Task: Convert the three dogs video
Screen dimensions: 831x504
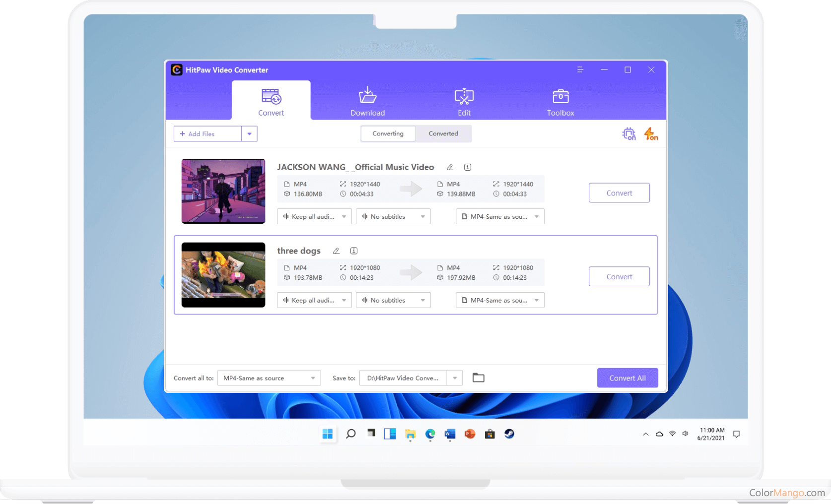Action: pos(619,277)
